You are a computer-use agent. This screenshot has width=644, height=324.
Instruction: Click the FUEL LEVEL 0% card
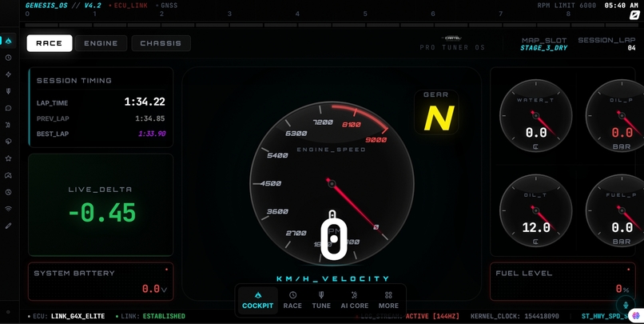point(563,282)
